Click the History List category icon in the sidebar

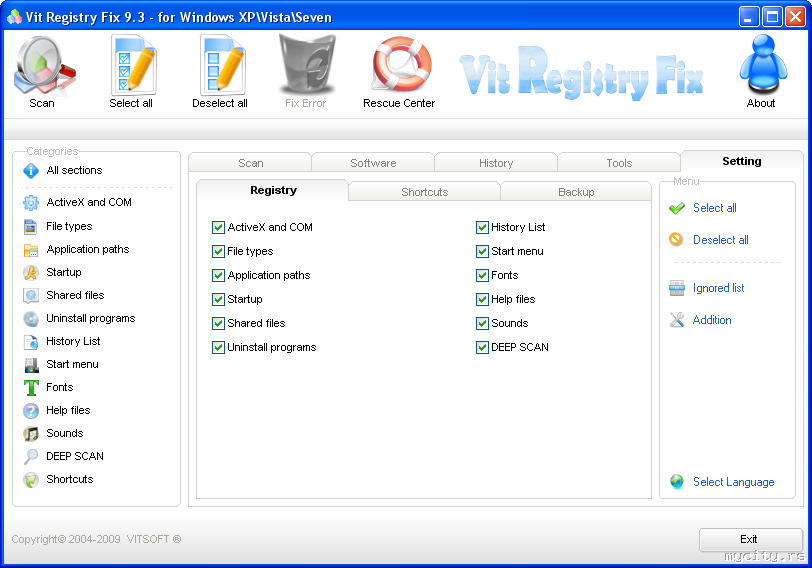click(31, 342)
